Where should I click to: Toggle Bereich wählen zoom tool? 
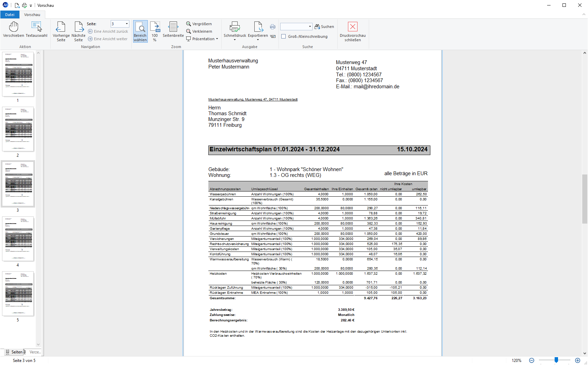point(140,31)
